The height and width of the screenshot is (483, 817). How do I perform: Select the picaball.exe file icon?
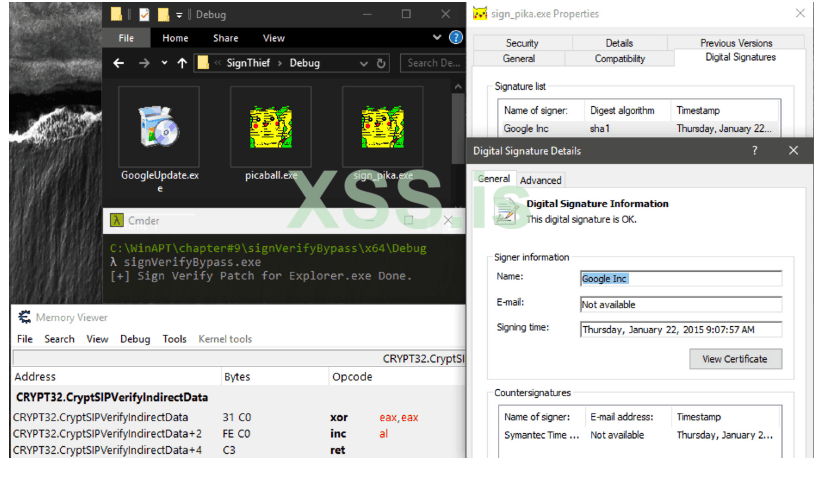[270, 127]
